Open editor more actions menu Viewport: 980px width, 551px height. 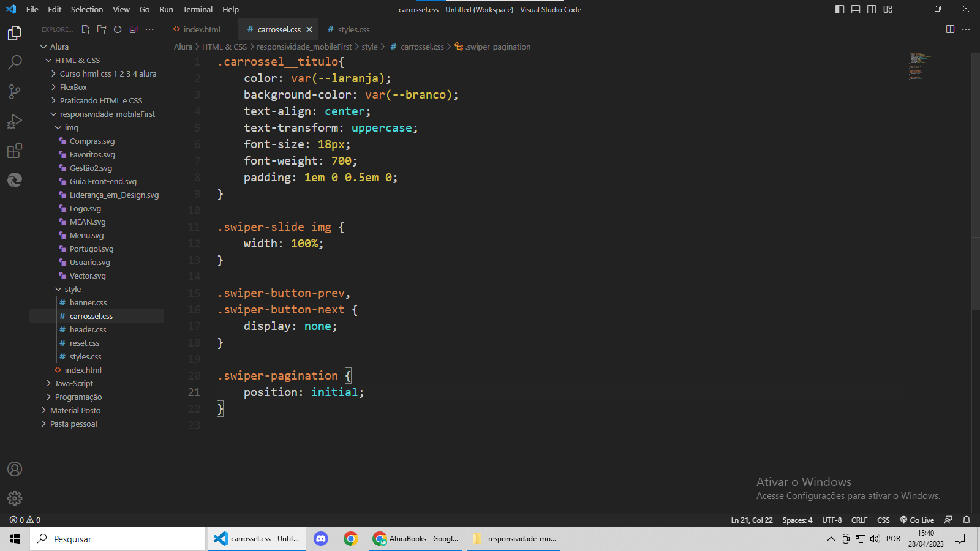click(x=966, y=29)
